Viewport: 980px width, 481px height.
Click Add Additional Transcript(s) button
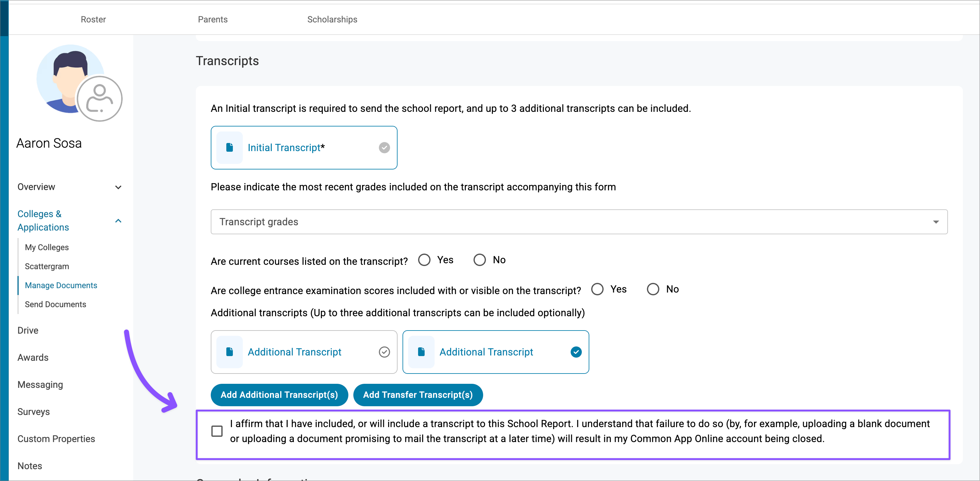[279, 394]
